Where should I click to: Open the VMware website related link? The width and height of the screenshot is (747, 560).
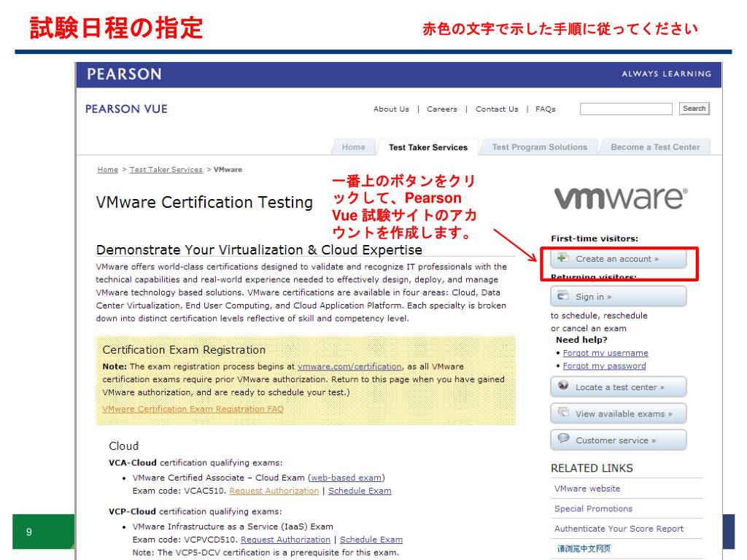pyautogui.click(x=587, y=489)
